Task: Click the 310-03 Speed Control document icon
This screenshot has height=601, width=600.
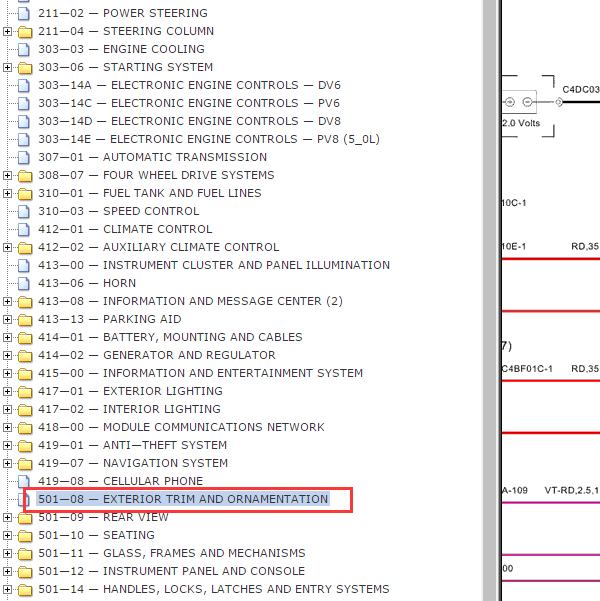Action: coord(24,212)
